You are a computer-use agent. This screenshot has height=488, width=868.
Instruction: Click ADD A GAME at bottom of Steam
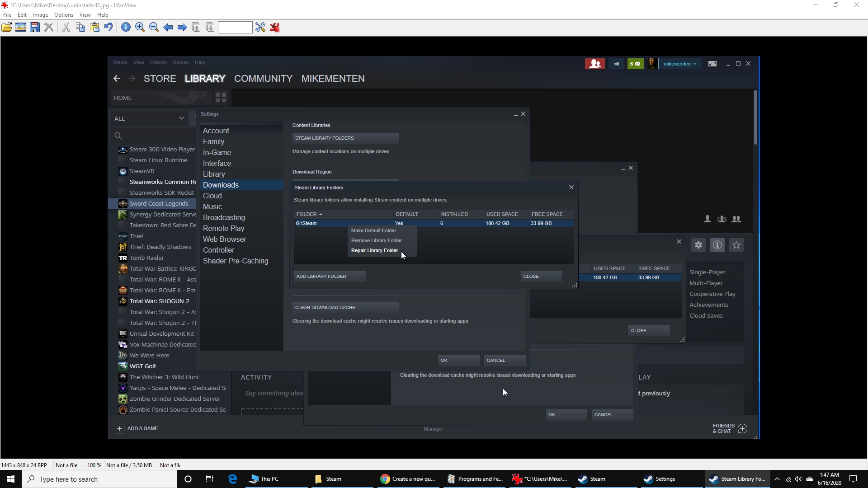point(137,429)
